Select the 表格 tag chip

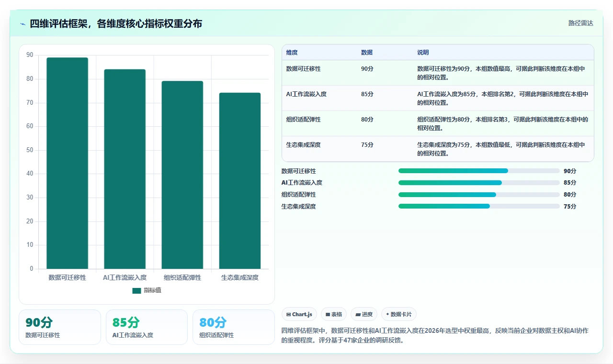pyautogui.click(x=334, y=314)
